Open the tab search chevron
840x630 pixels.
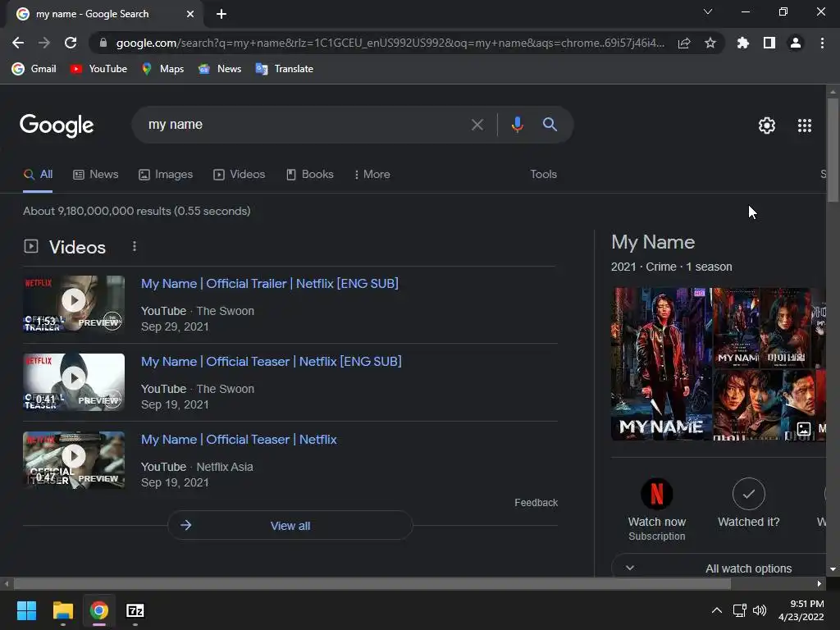(x=708, y=11)
